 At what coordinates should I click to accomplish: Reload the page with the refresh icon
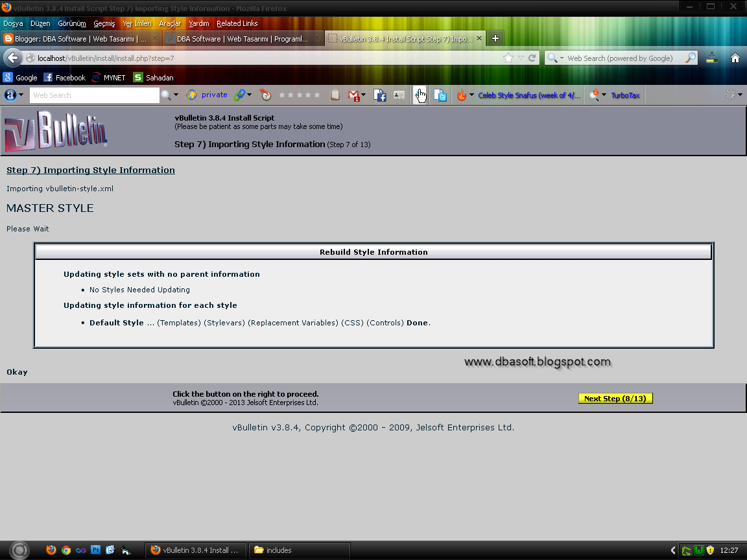532,58
